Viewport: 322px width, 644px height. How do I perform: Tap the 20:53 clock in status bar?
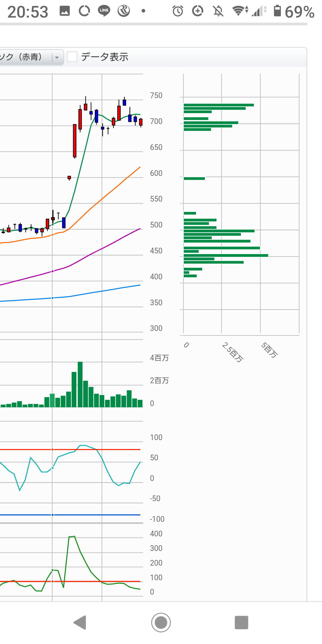pos(28,12)
